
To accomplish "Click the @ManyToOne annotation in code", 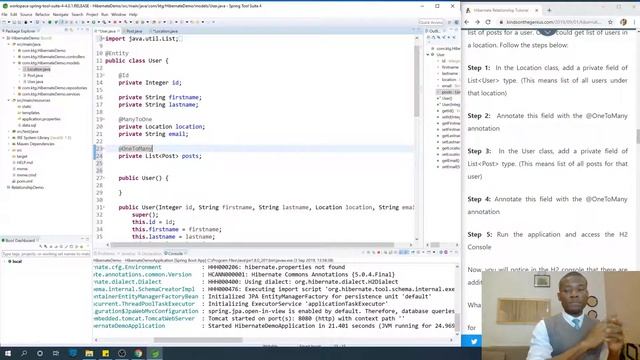I will click(135, 119).
